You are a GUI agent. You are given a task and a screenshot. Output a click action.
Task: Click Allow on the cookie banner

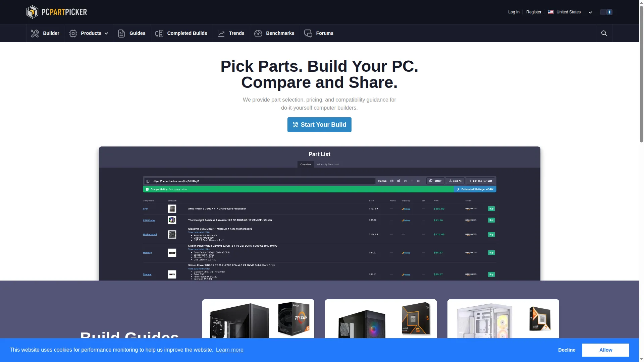606,350
